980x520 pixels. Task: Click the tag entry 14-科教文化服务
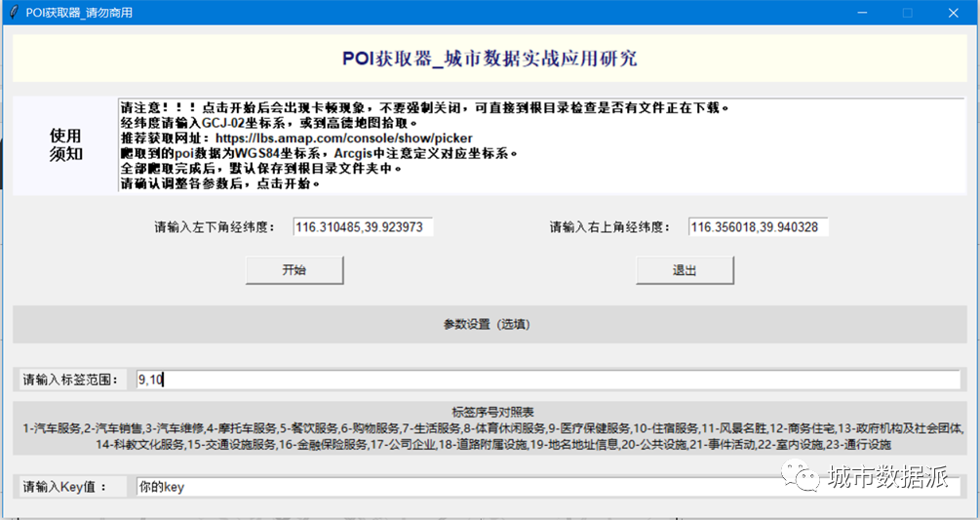click(140, 445)
